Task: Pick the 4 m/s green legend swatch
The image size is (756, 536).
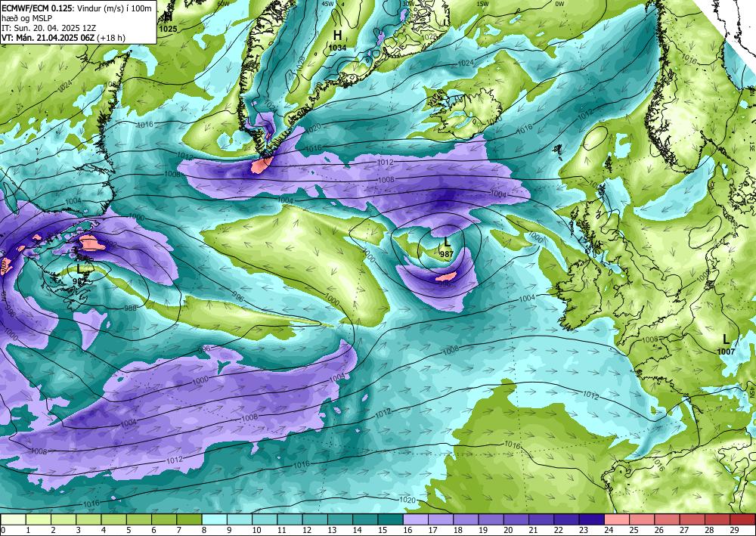Action: click(x=114, y=519)
